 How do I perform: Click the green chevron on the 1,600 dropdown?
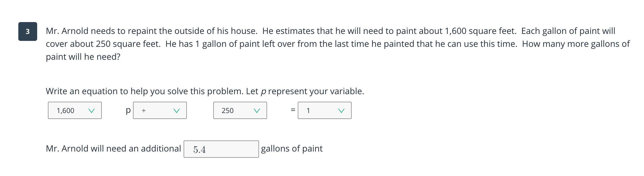click(x=92, y=111)
